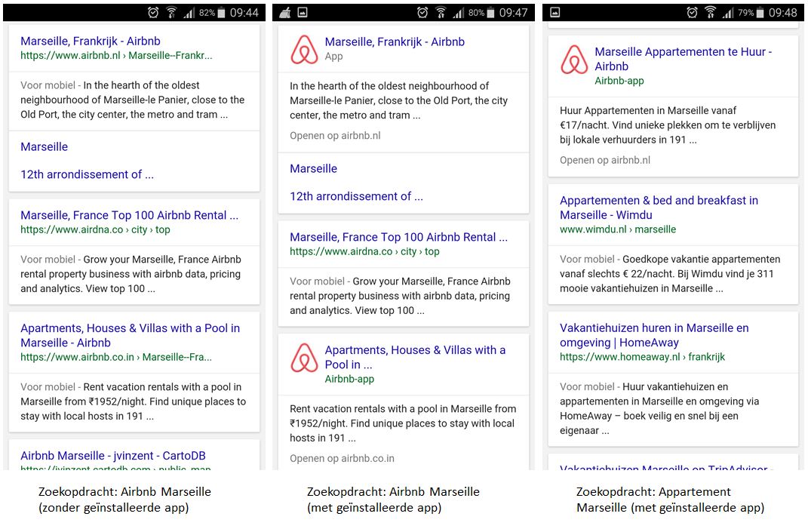
Task: Click HomeAway snippet starting Huur vakantiehuizen
Action: click(x=659, y=408)
